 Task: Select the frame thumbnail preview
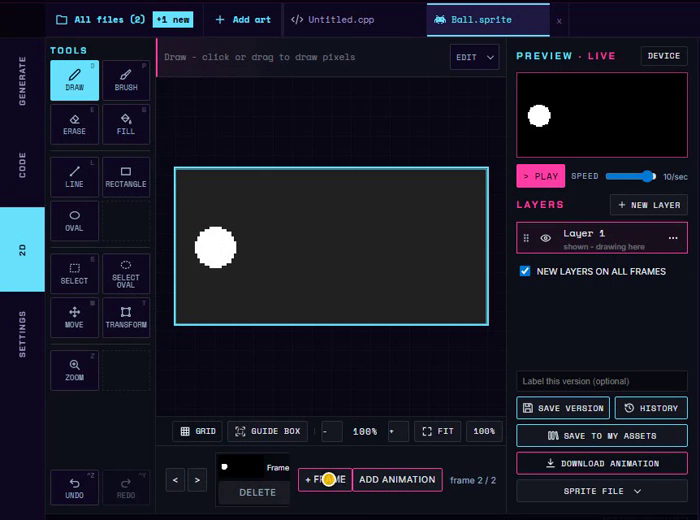tap(241, 467)
